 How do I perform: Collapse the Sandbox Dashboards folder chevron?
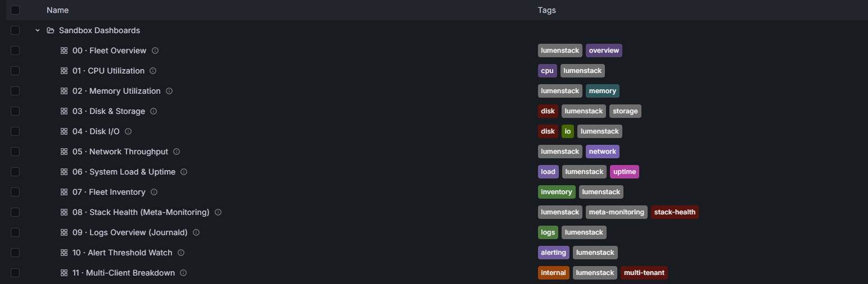[38, 30]
